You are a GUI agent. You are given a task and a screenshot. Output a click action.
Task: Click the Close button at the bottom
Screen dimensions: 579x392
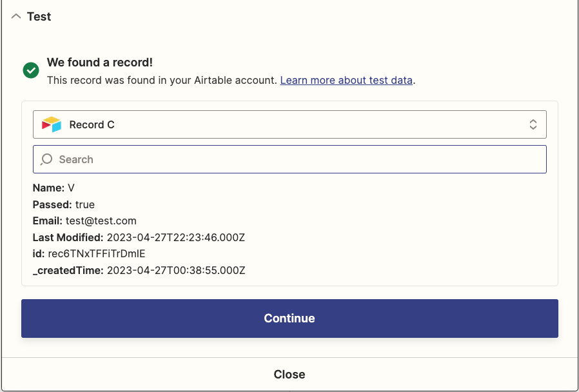pos(289,375)
